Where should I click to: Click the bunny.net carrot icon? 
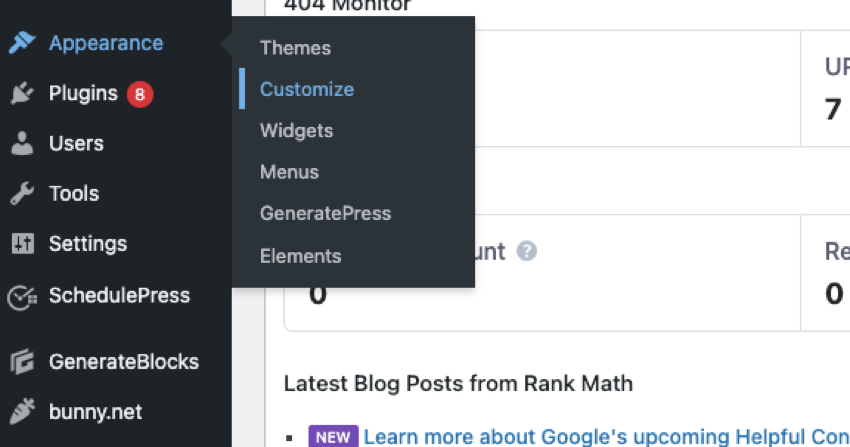[x=22, y=412]
